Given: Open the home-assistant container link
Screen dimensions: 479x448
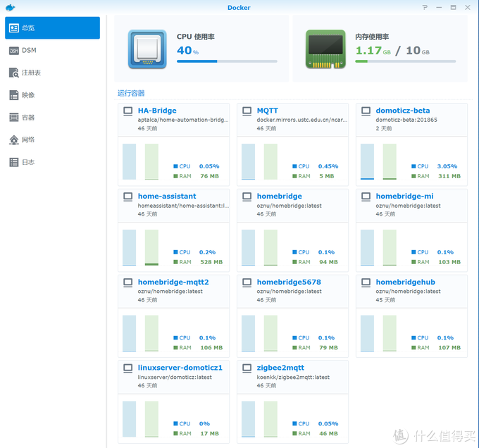Looking at the screenshot, I should [x=167, y=197].
